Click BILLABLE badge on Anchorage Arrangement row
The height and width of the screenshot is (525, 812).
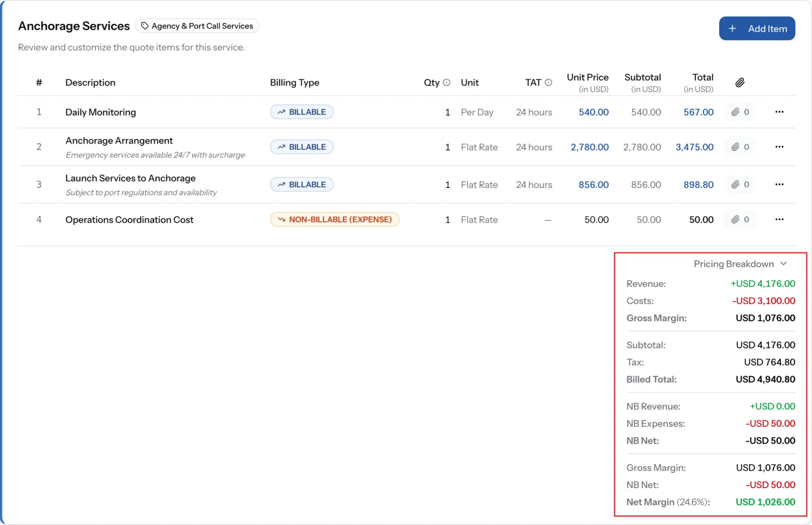(302, 147)
